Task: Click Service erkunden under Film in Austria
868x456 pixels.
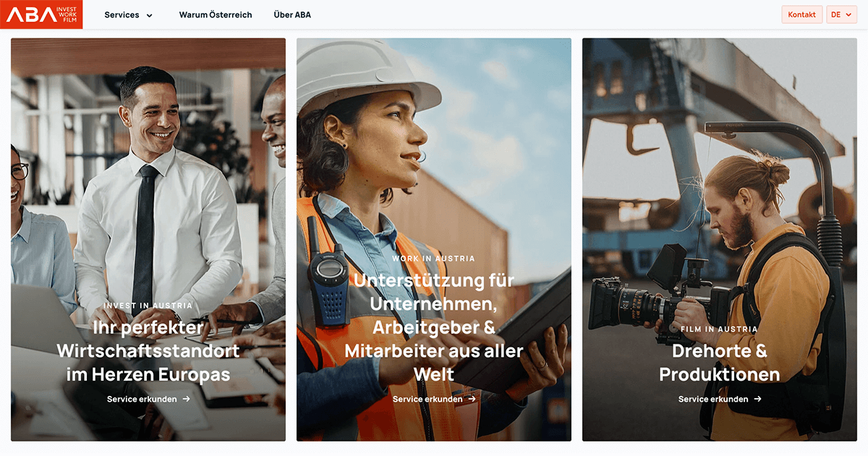Action: coord(713,399)
